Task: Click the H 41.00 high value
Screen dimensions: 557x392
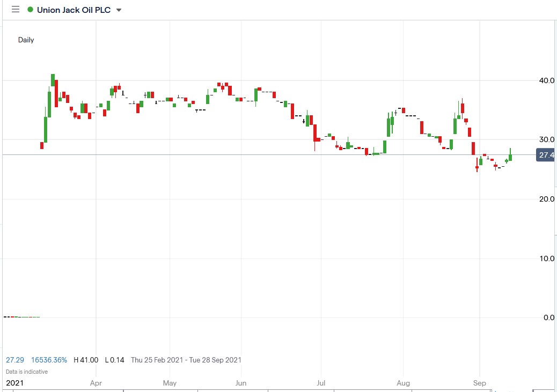Action: click(x=86, y=360)
